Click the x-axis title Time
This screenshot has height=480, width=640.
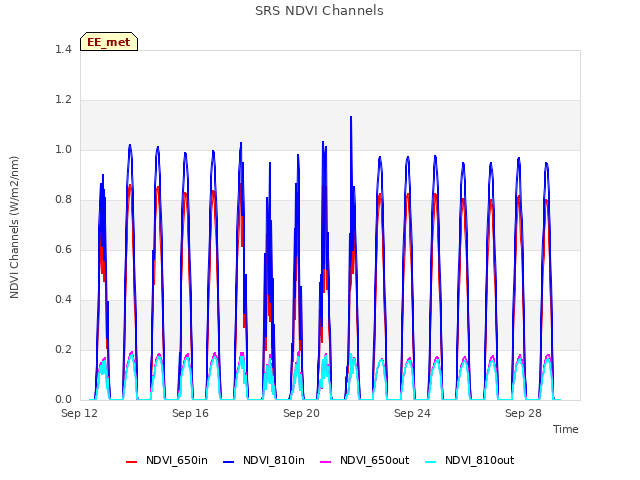point(565,429)
